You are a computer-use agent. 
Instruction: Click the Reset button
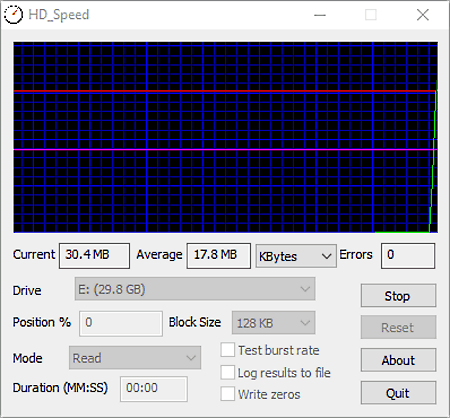click(x=398, y=327)
